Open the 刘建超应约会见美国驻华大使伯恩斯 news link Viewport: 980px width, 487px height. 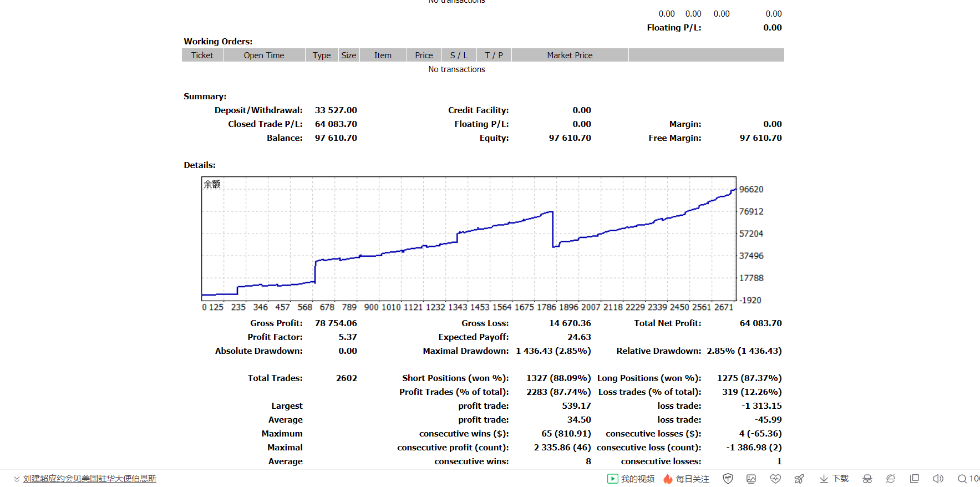tap(90, 479)
